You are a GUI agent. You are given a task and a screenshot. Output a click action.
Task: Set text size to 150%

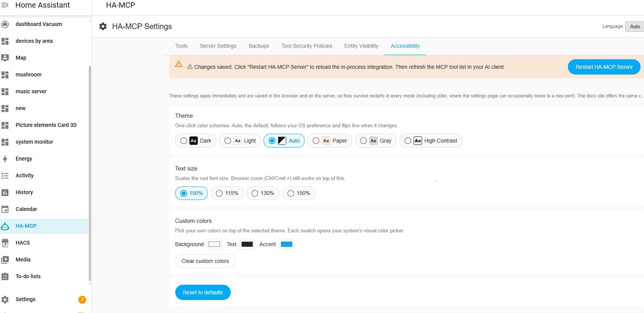point(299,193)
